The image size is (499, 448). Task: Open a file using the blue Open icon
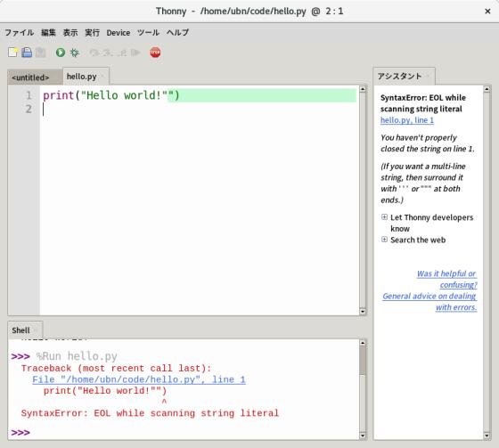coord(27,53)
